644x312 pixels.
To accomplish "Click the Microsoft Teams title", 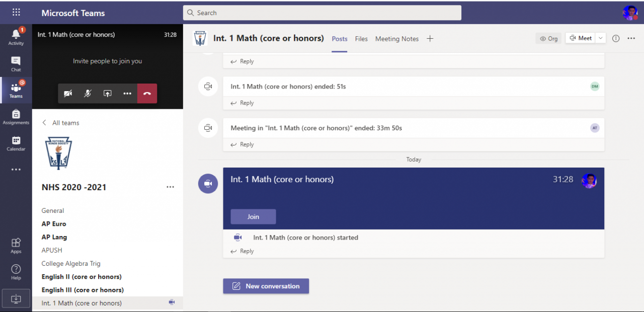I will pyautogui.click(x=73, y=13).
